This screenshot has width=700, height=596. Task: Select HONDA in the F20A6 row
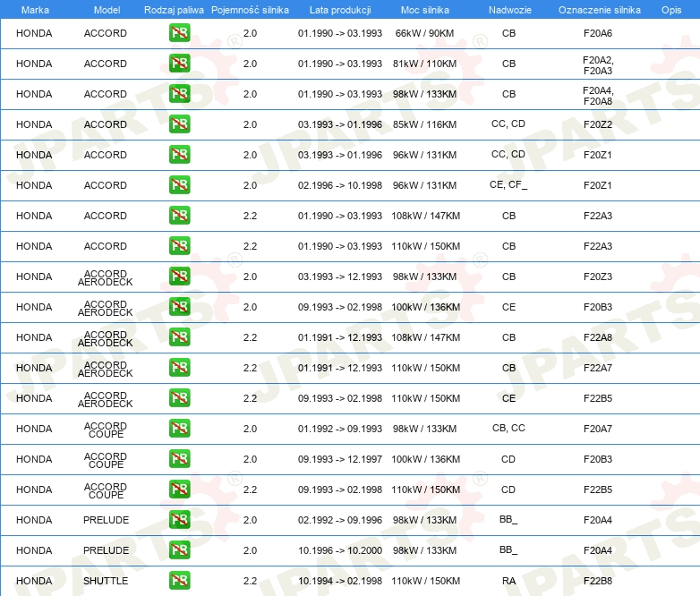point(34,33)
